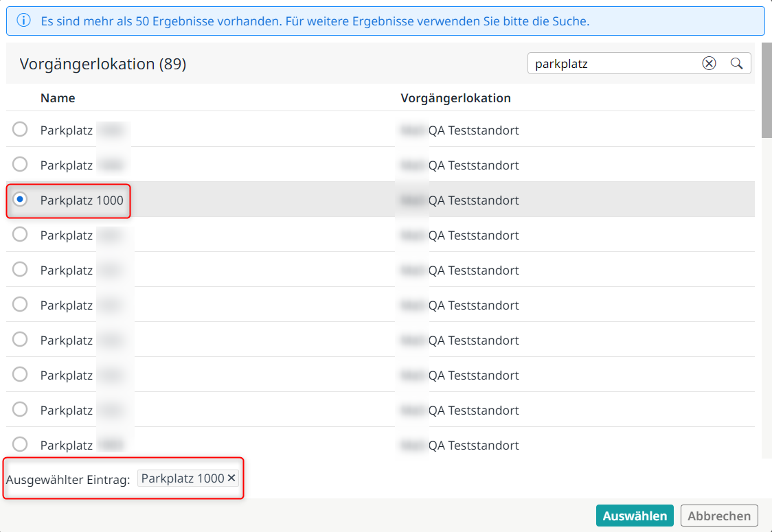Select the radio button for the first Parkplatz row

point(20,128)
